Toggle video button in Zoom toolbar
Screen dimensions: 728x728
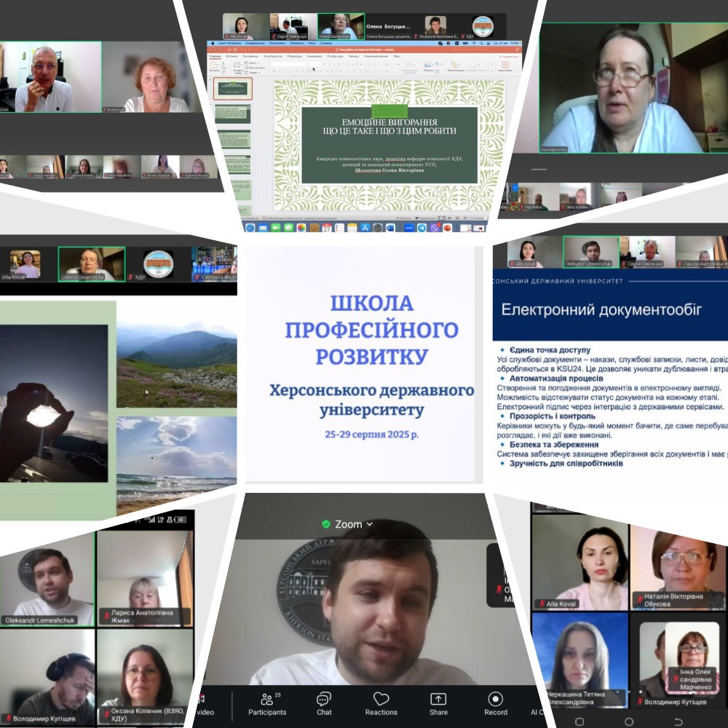pos(205,704)
